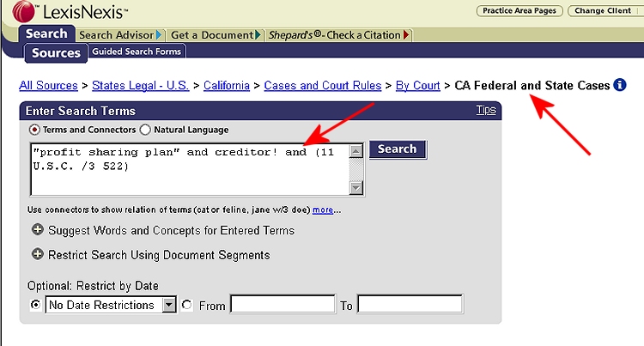Click the blue Search button
The image size is (644, 346).
[x=398, y=149]
